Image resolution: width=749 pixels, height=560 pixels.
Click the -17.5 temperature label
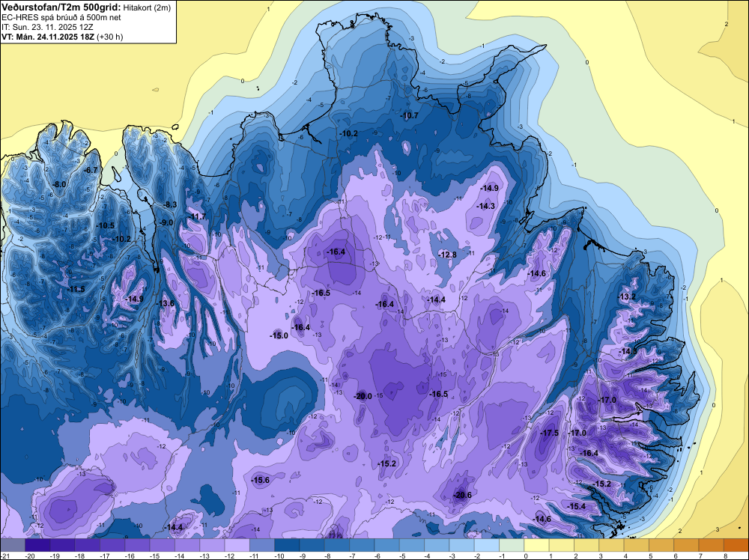point(550,433)
